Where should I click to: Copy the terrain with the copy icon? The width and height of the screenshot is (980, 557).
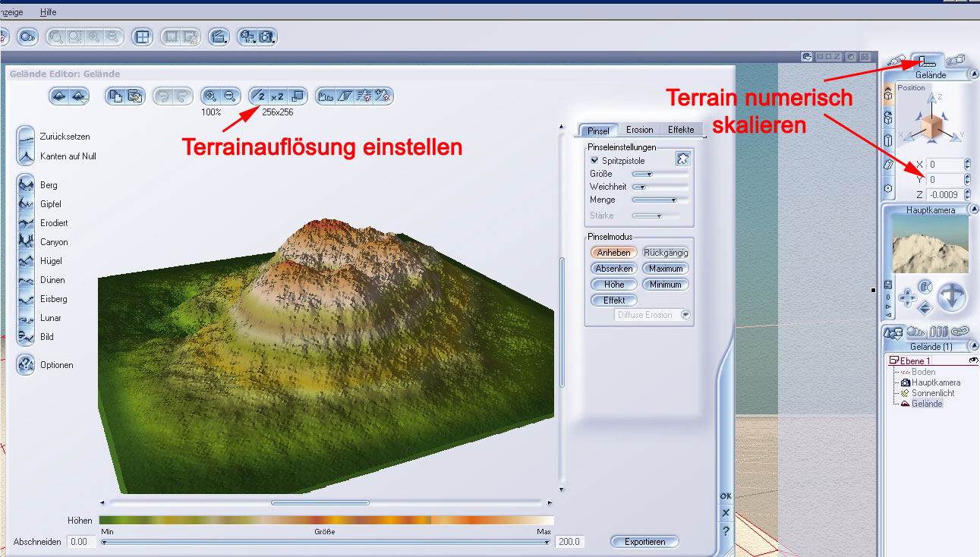coord(116,96)
